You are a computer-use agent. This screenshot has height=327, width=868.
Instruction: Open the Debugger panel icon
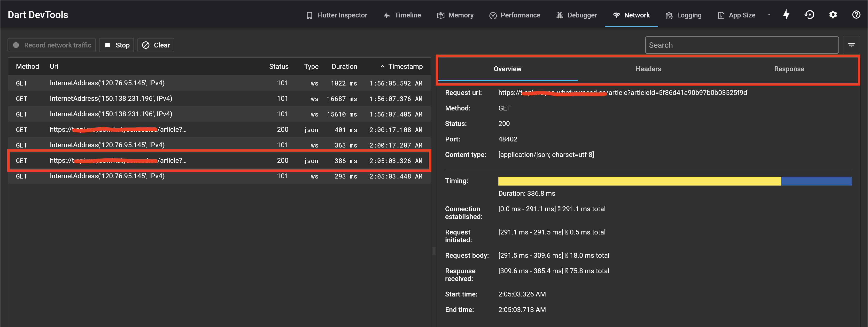(559, 15)
